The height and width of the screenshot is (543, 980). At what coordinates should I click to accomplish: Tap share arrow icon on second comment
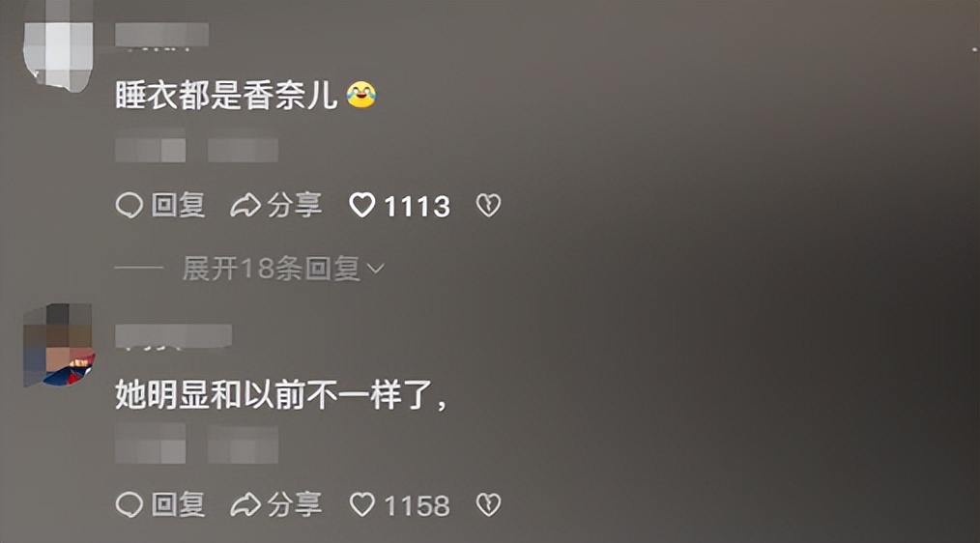[x=245, y=504]
